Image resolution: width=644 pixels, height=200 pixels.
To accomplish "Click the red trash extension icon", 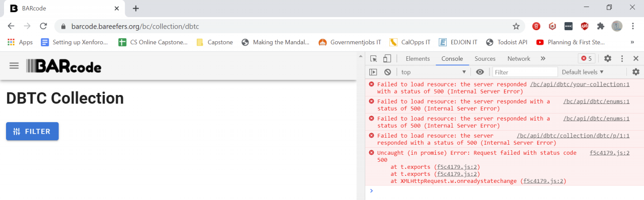I will pyautogui.click(x=536, y=26).
